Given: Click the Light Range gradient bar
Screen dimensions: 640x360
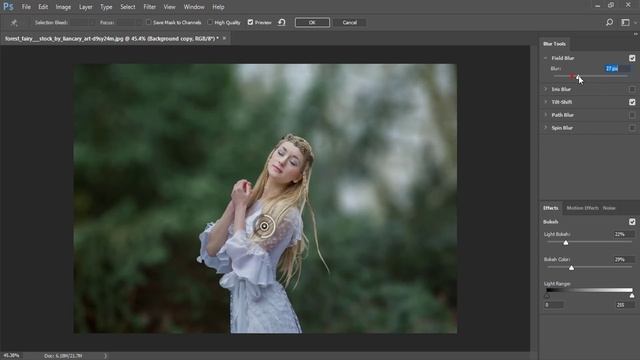Looking at the screenshot, I should (589, 290).
